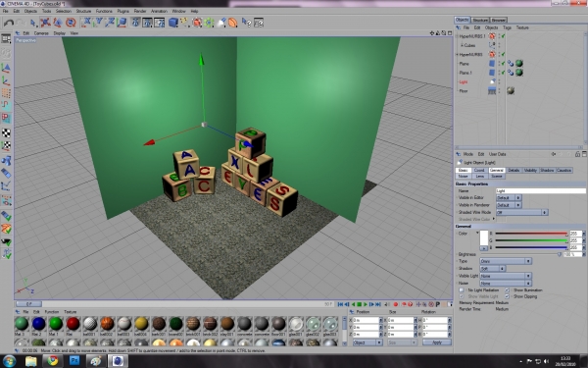The height and width of the screenshot is (368, 588).
Task: Open the Shadow dropdown
Action: (492, 269)
